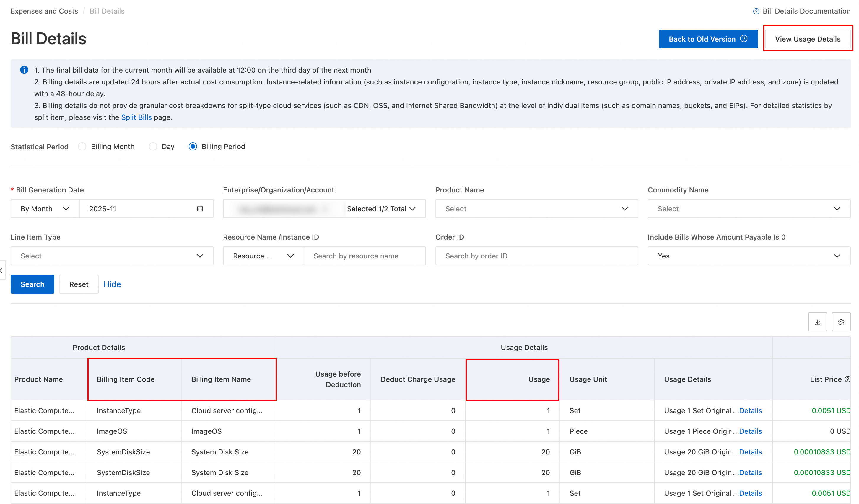Viewport: 859px width, 504px height.
Task: Expand the Line Item Type dropdown
Action: 112,256
